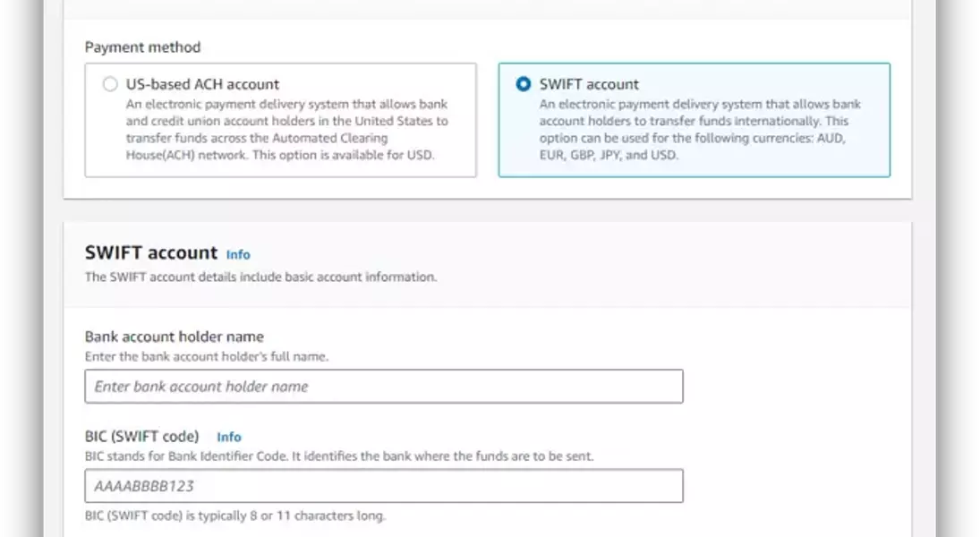Click the SWIFT account section heading
The height and width of the screenshot is (537, 980).
pos(151,253)
